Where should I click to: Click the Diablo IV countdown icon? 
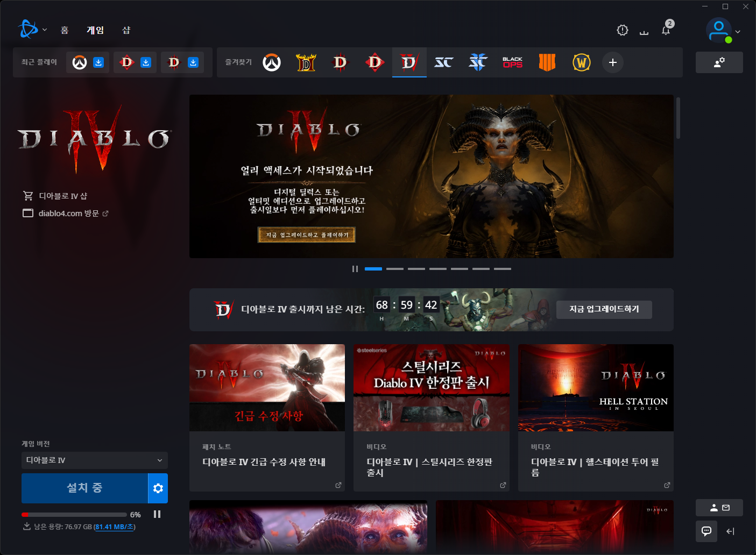(223, 309)
